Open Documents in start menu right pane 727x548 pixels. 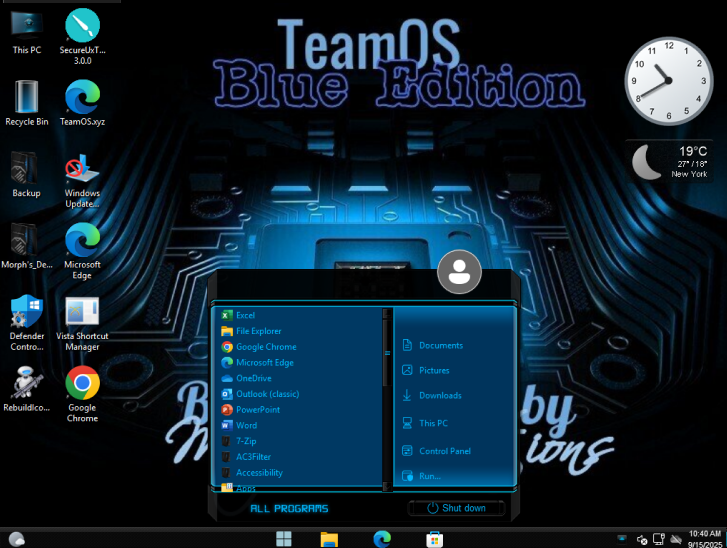pyautogui.click(x=432, y=345)
